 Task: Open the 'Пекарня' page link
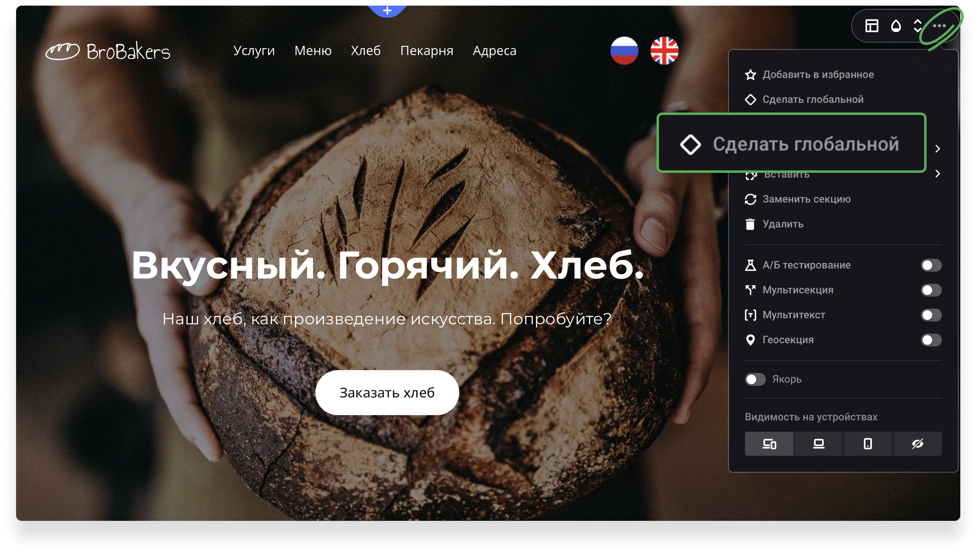click(427, 51)
